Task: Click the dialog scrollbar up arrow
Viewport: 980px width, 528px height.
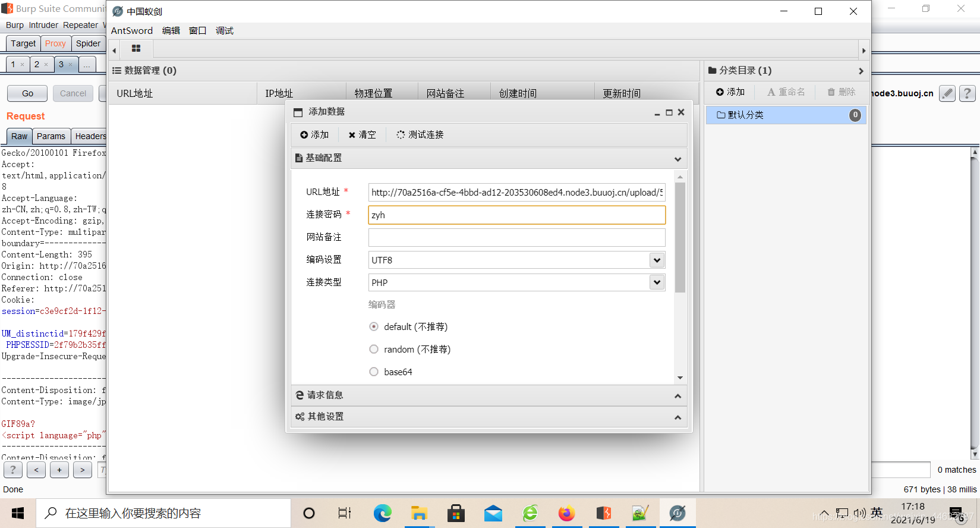Action: pyautogui.click(x=680, y=177)
